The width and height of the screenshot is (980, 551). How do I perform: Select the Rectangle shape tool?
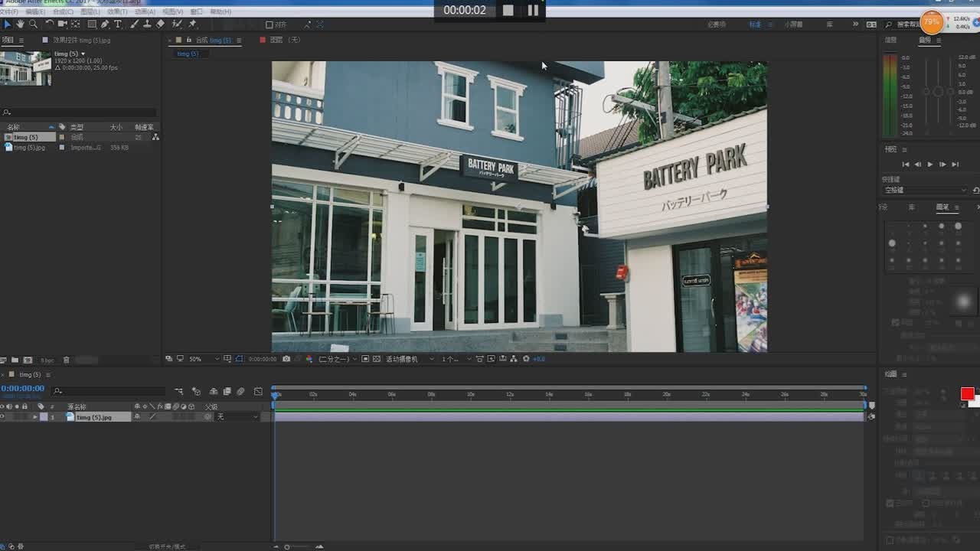point(92,24)
